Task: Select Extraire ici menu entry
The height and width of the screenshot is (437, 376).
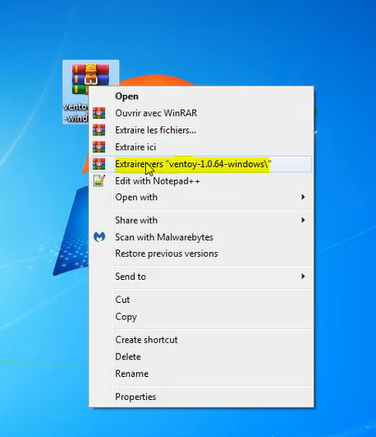Action: 201,147
